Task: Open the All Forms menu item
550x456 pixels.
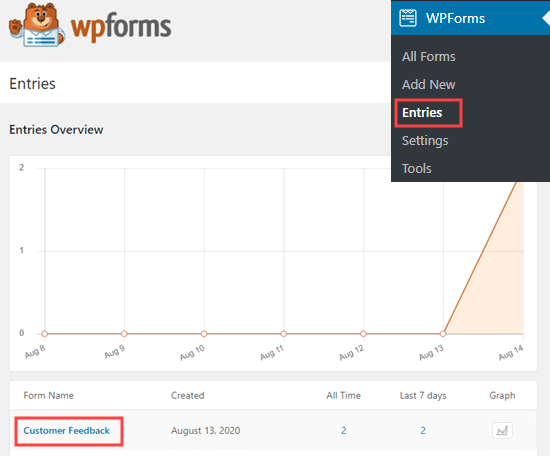Action: [x=428, y=56]
